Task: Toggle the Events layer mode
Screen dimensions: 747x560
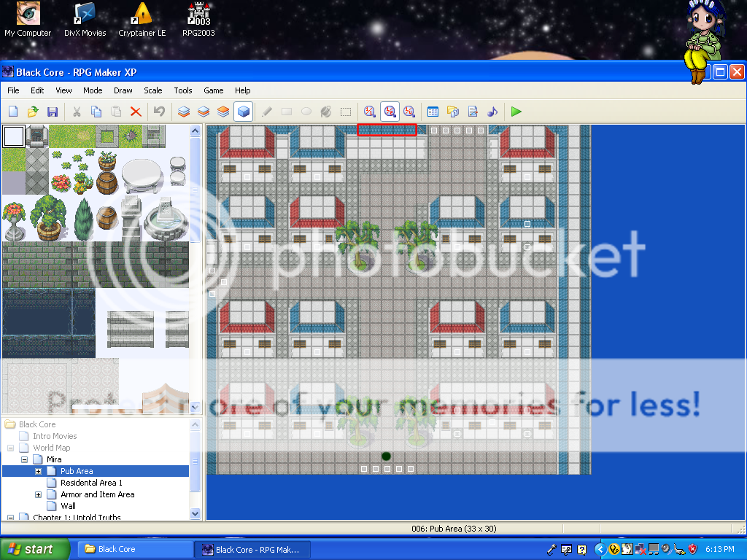Action: click(244, 112)
